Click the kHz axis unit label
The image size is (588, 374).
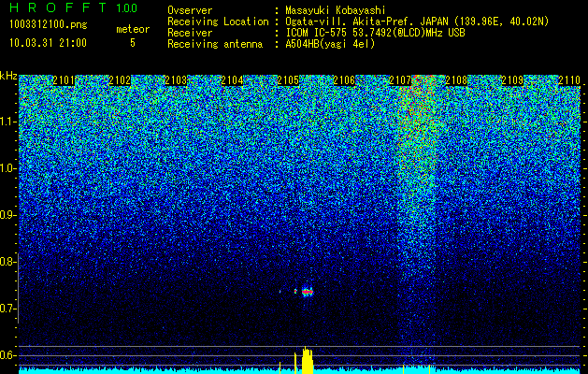(8, 76)
